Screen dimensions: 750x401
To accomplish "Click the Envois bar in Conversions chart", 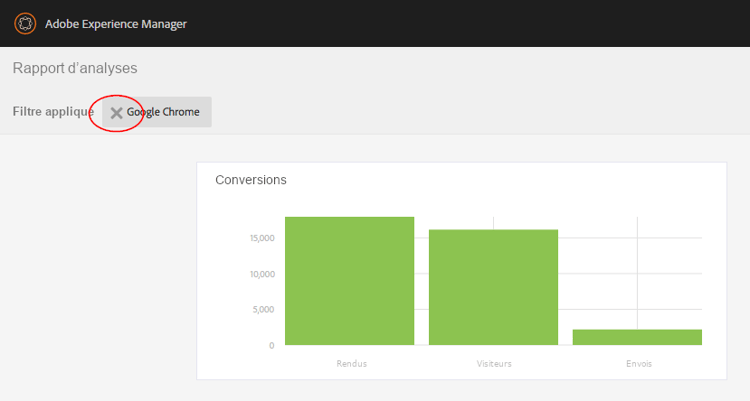I will [x=637, y=337].
